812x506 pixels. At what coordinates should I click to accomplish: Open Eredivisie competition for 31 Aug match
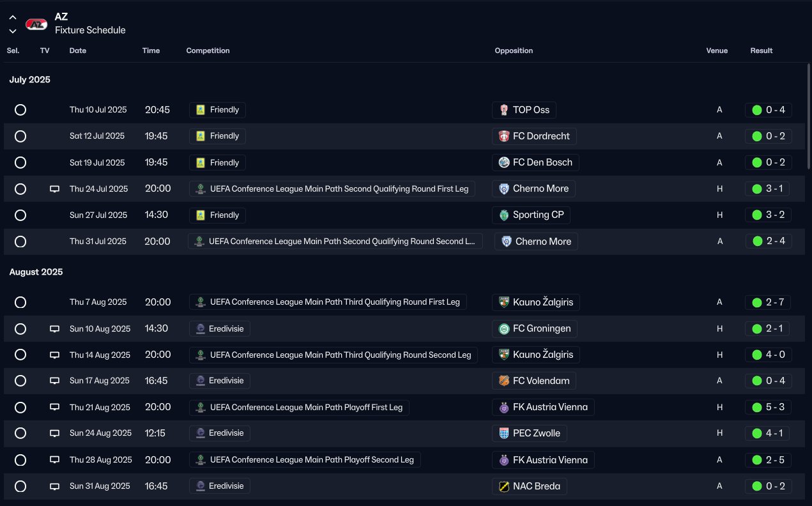point(220,486)
